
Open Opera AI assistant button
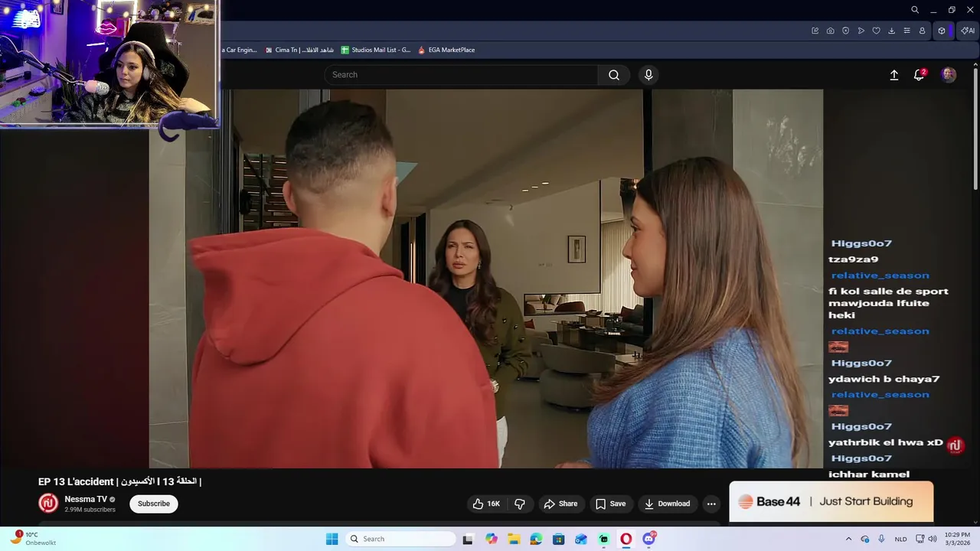coord(968,31)
